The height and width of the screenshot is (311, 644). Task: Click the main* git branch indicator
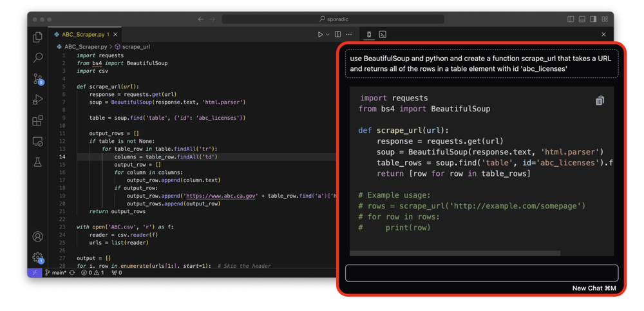55,272
